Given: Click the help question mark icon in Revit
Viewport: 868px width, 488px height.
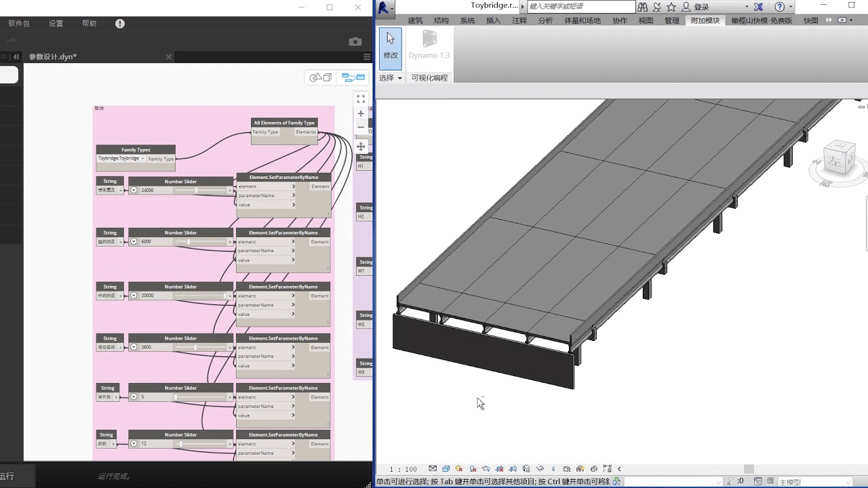Looking at the screenshot, I should [x=780, y=7].
